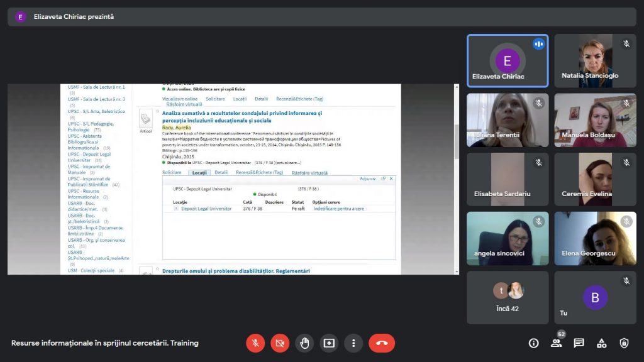Image resolution: width=644 pixels, height=362 pixels.
Task: Click the '376 / F 38' call number cell
Action: click(x=253, y=209)
